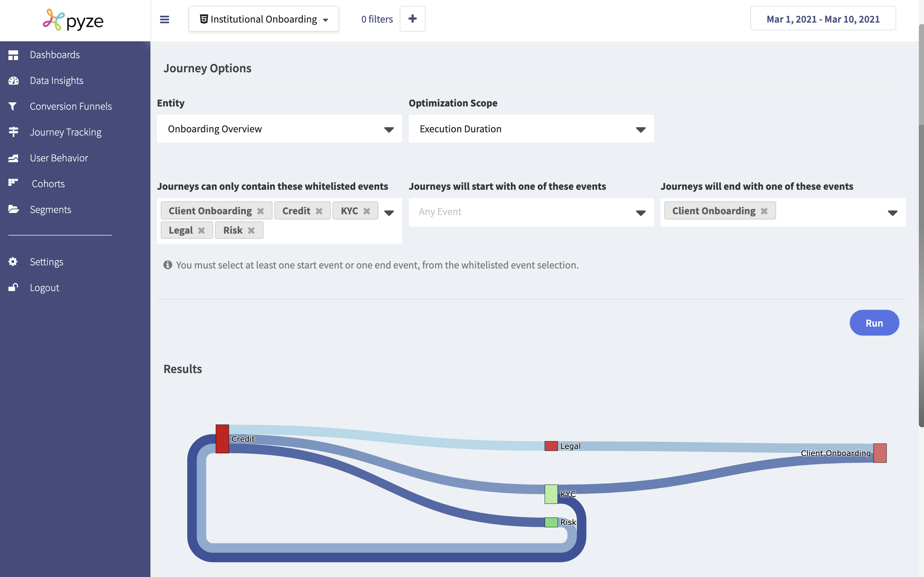Screen dimensions: 924x577
Task: Go to the Cohorts menu item
Action: pos(48,184)
